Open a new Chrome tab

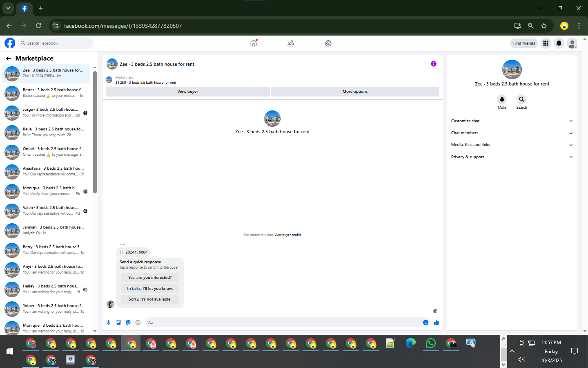[41, 8]
